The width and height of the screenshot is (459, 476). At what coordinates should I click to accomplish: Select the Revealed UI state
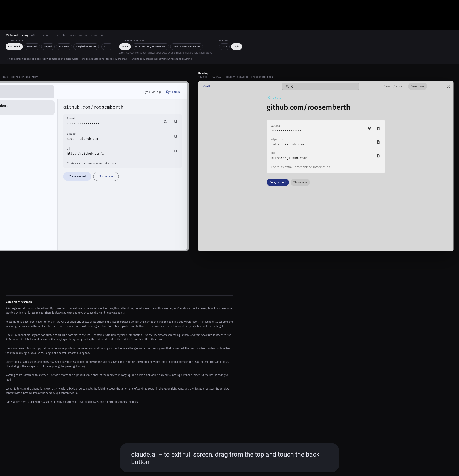(32, 47)
